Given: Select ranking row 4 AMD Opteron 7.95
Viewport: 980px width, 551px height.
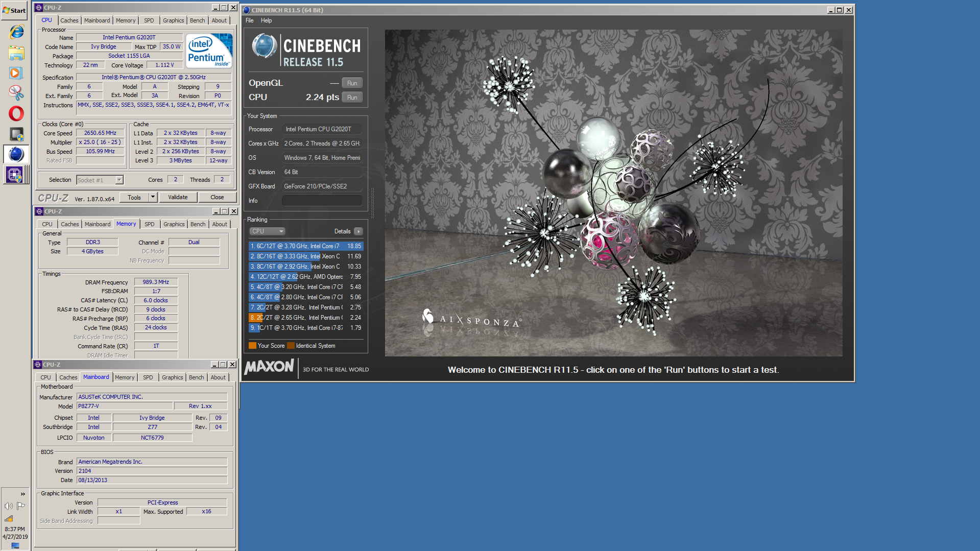Looking at the screenshot, I should point(305,277).
